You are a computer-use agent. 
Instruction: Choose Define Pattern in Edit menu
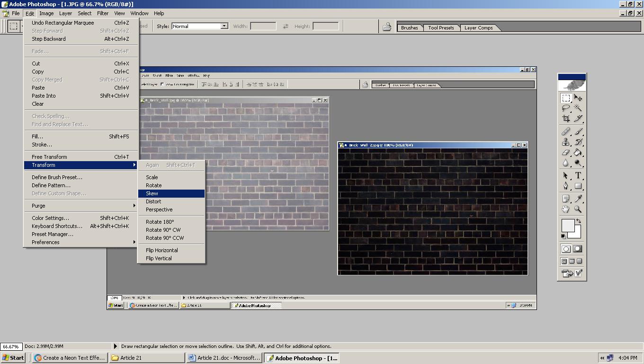(x=80, y=185)
